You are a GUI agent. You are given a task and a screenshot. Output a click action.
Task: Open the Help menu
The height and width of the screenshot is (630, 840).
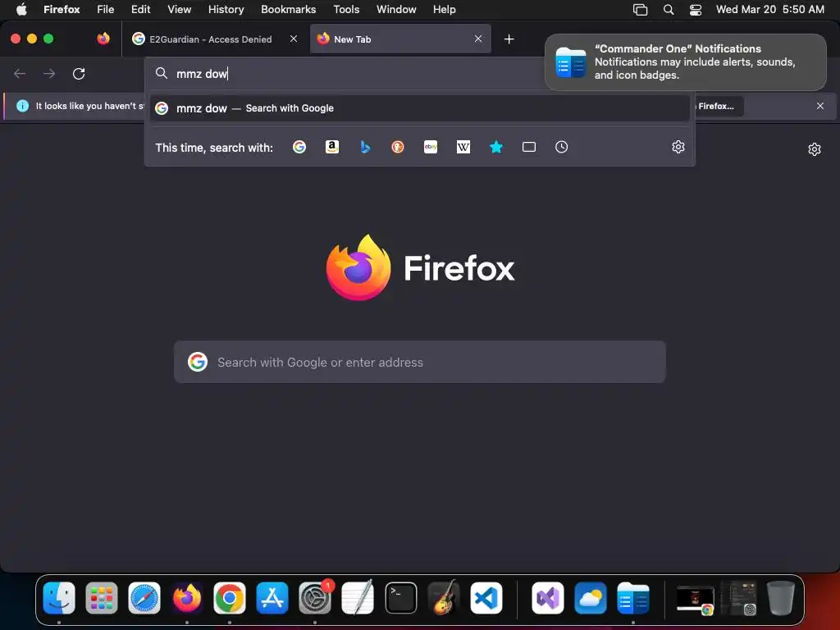[x=444, y=9]
